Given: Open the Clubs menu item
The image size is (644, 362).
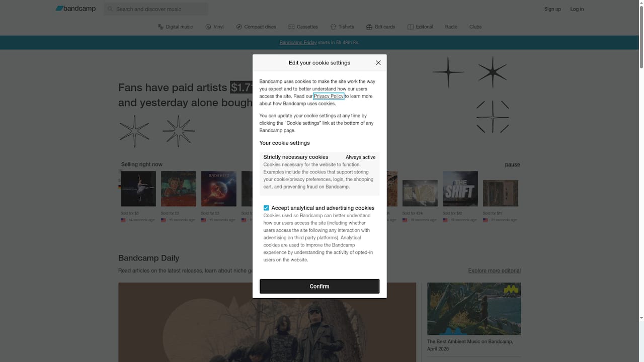Looking at the screenshot, I should click(x=475, y=27).
